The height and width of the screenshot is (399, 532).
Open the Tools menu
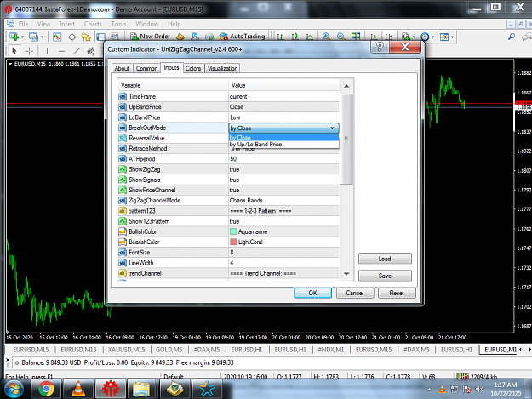[118, 24]
